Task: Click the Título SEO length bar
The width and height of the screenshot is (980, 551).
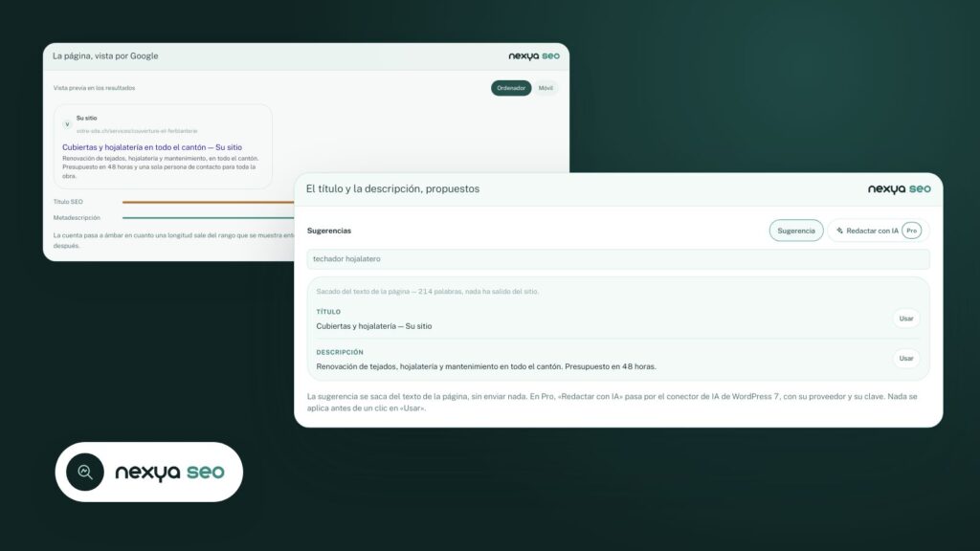Action: pos(208,202)
